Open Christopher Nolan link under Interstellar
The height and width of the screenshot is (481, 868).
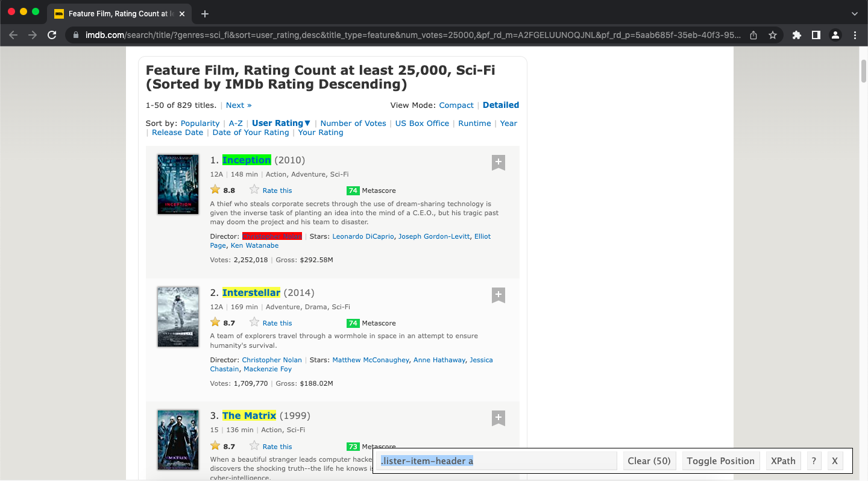pos(272,360)
